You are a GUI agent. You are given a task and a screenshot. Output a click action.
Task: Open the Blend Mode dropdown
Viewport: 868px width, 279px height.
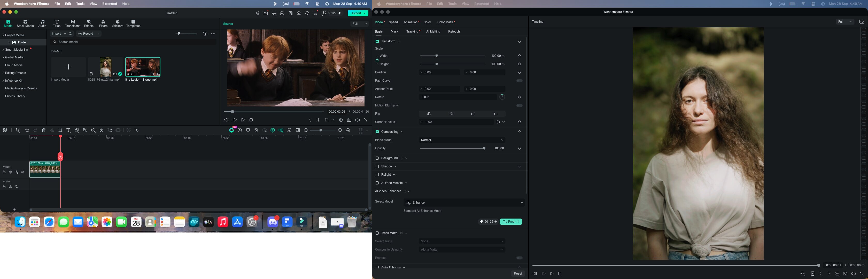pyautogui.click(x=462, y=140)
